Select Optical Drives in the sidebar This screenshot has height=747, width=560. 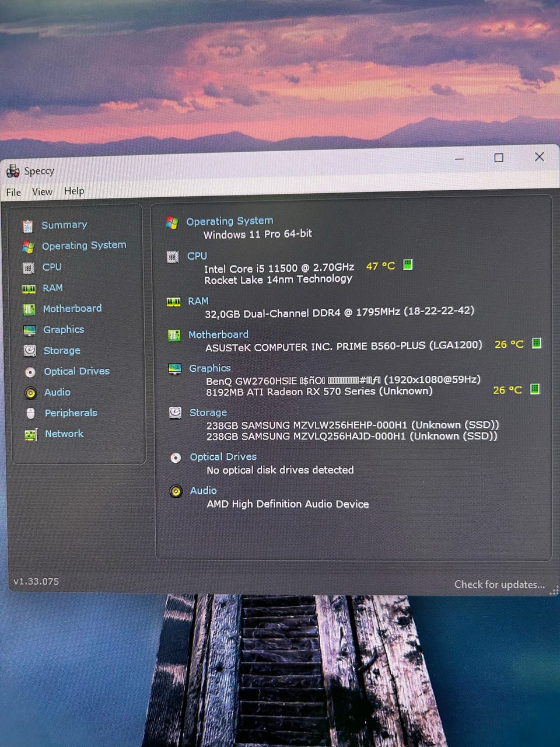[77, 371]
